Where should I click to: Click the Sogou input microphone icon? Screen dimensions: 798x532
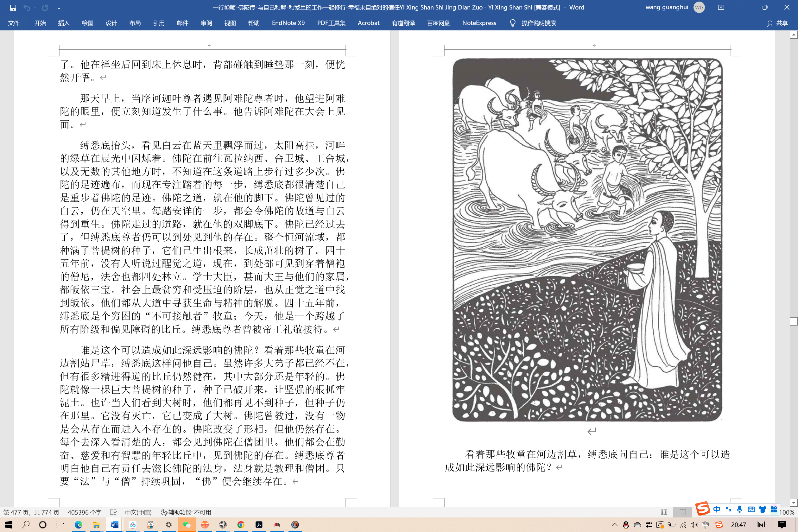click(739, 510)
